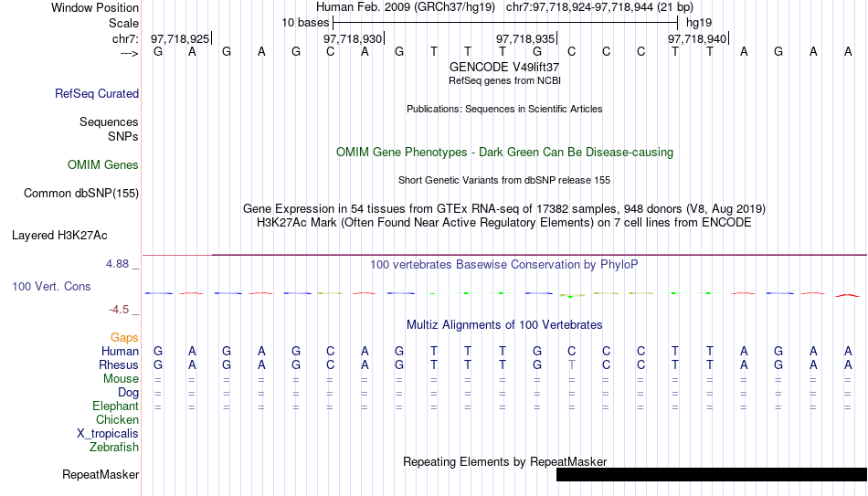The height and width of the screenshot is (496, 868).
Task: Click position marker 97,718,925
Action: click(181, 38)
